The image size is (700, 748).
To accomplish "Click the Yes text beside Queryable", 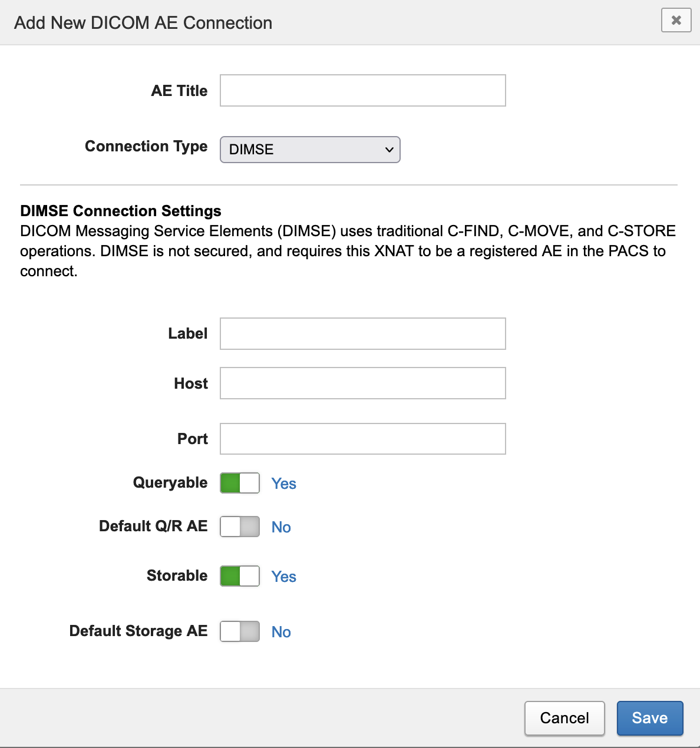I will point(283,484).
